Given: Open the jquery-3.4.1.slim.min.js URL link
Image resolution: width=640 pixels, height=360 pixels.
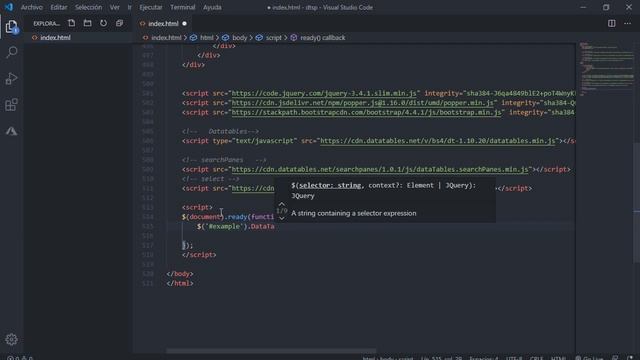Looking at the screenshot, I should tap(324, 93).
